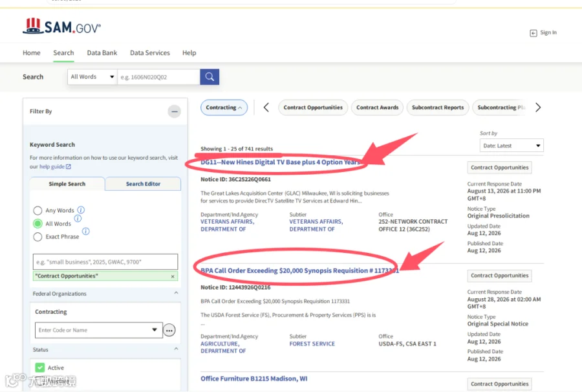Open DG11 New Hines Digital TV result
Image resolution: width=582 pixels, height=392 pixels.
tap(280, 162)
